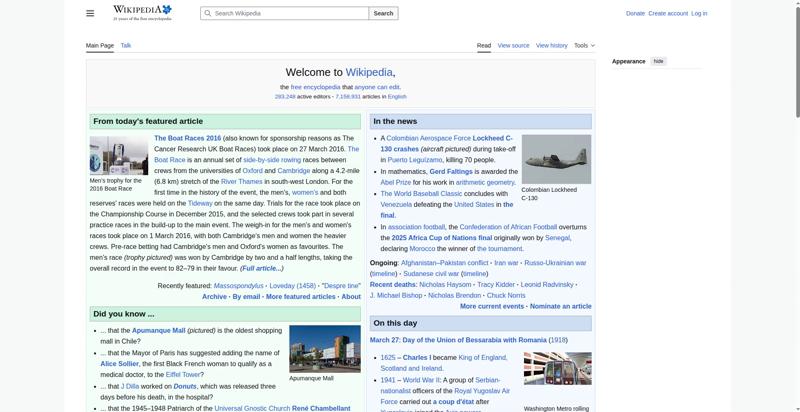Open the Colombian Lockheed C-130 image

[x=556, y=159]
